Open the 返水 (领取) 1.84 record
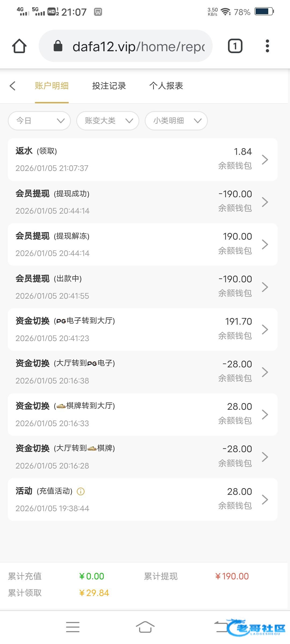This screenshot has width=290, height=644. 142,159
